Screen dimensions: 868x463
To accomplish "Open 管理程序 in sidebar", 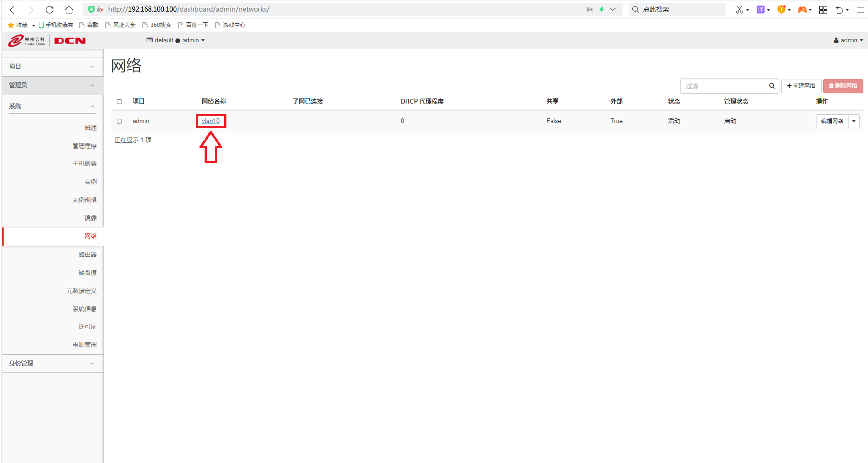I will pos(84,146).
